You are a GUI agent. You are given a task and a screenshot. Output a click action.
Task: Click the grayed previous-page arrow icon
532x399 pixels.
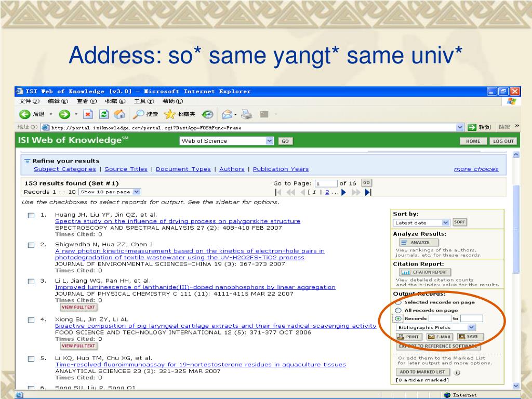click(303, 192)
